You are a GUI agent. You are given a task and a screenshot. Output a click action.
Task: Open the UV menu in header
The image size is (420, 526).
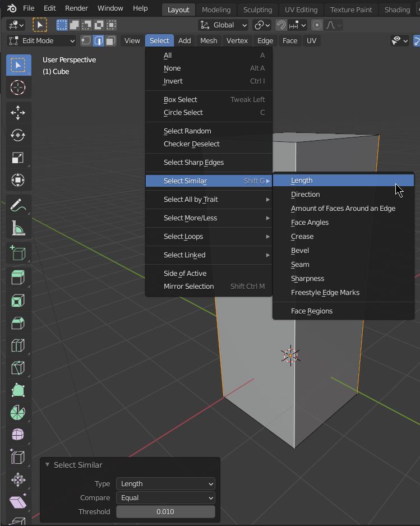pos(311,41)
